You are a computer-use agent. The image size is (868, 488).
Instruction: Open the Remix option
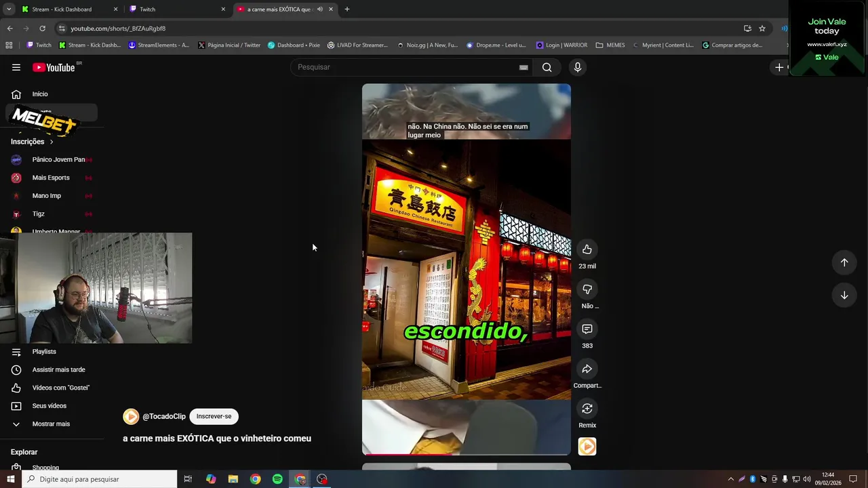pyautogui.click(x=587, y=409)
